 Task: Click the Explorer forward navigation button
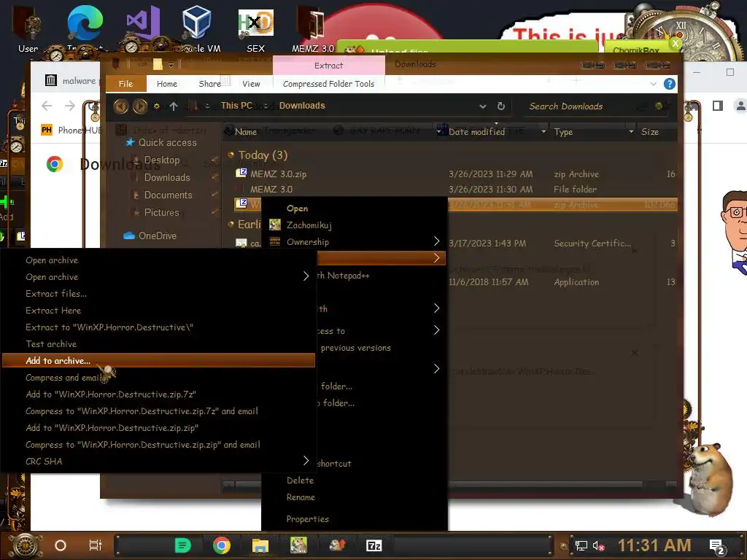(140, 106)
